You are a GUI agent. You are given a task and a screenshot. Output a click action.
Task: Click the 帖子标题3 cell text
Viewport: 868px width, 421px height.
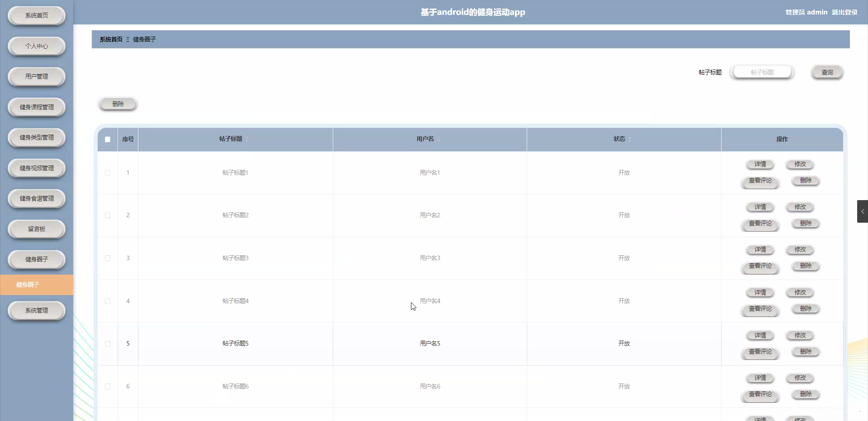[x=236, y=258]
